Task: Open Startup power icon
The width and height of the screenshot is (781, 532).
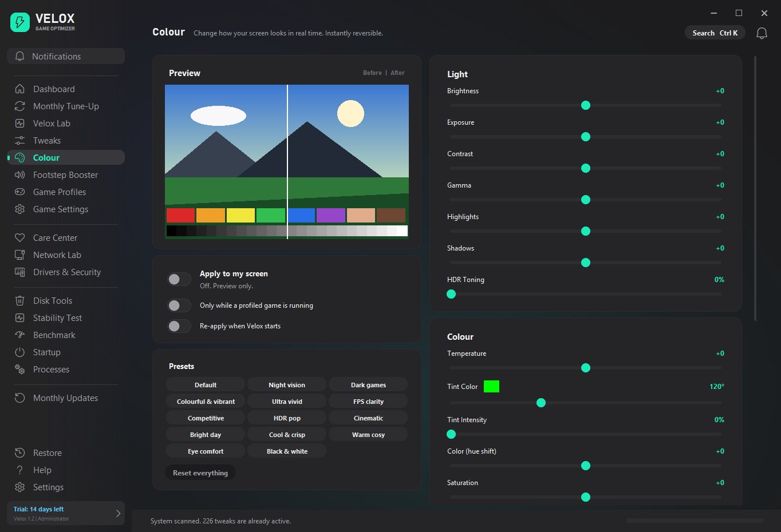Action: pos(19,352)
